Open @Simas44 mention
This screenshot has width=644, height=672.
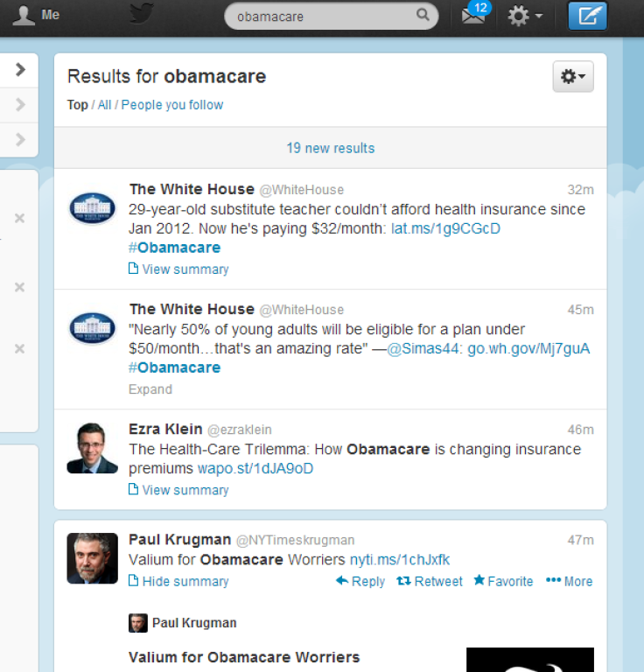(x=424, y=348)
